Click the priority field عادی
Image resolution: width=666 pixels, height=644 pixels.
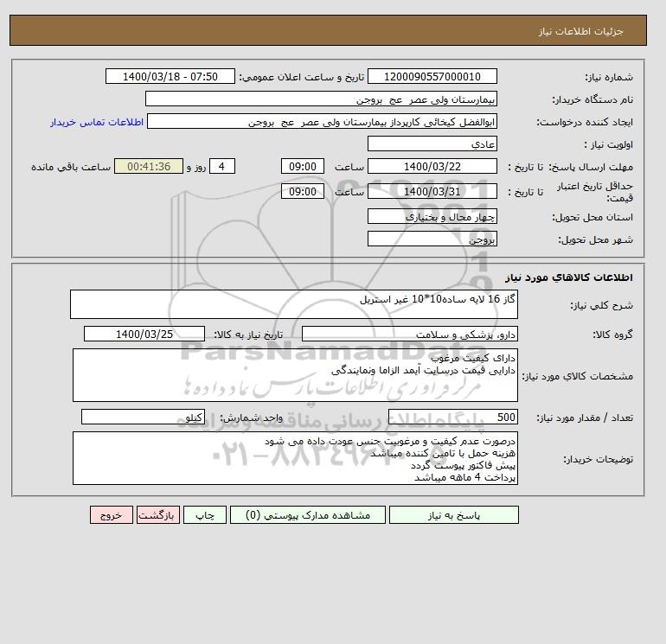[432, 143]
